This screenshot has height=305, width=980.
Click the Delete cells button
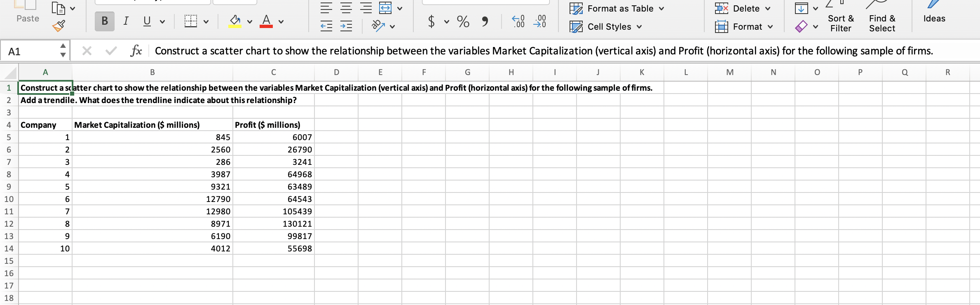pyautogui.click(x=738, y=8)
